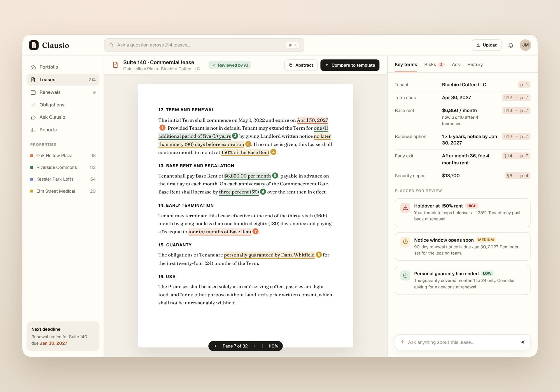Viewport: 560px width, 392px height.
Task: Click Compare to template button
Action: [x=350, y=65]
